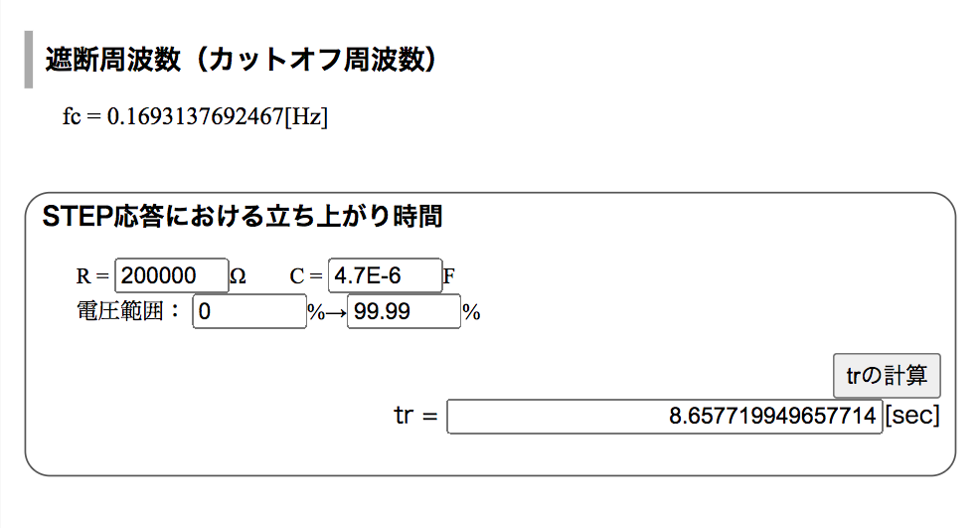980x528 pixels.
Task: Focus the 99.99 percent end field
Action: point(404,311)
